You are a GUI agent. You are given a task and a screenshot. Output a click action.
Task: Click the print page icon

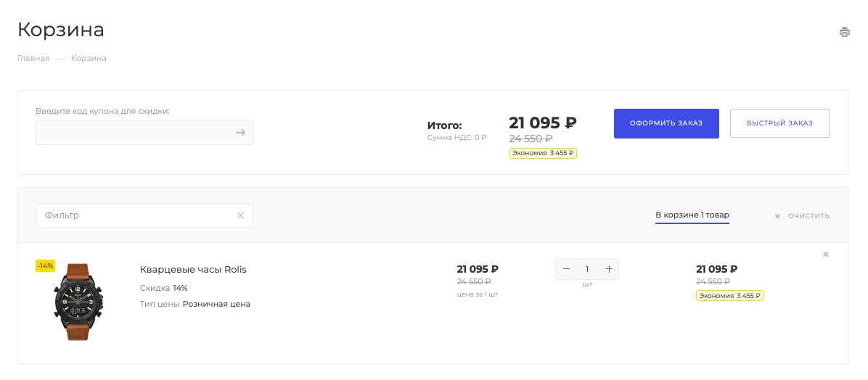[x=844, y=32]
